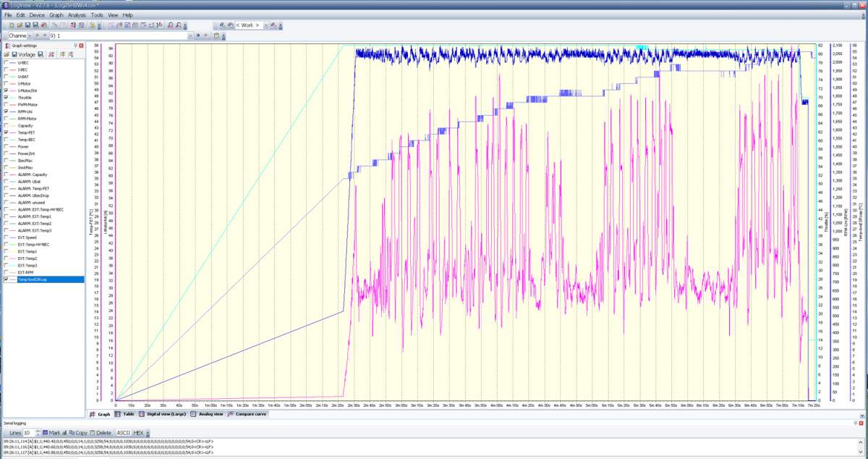Enable the EXT:Speed curve checkbox
This screenshot has height=459, width=868.
7,237
